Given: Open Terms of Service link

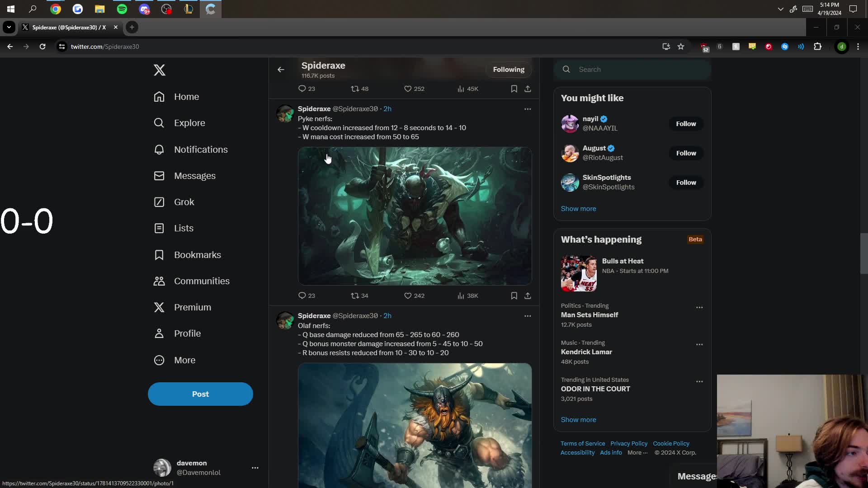Looking at the screenshot, I should point(583,444).
